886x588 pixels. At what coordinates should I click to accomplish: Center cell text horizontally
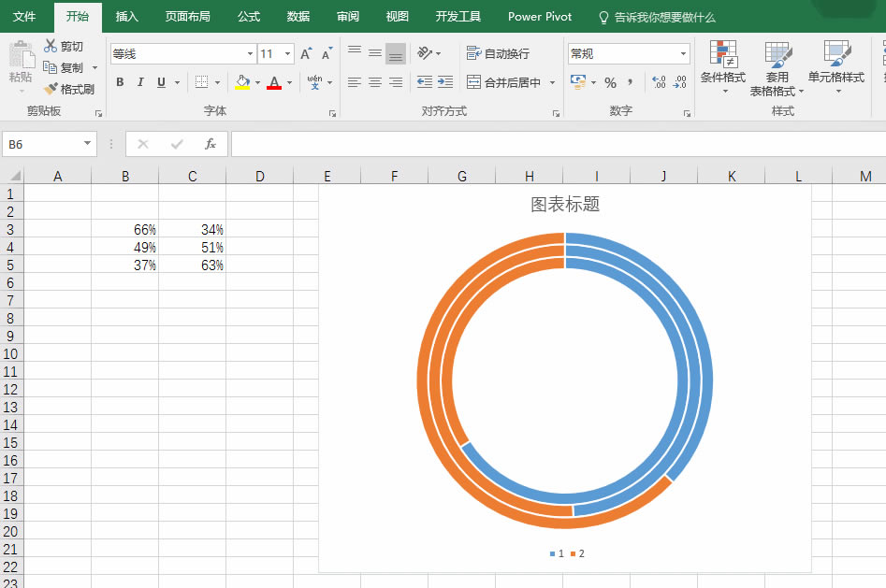point(375,82)
